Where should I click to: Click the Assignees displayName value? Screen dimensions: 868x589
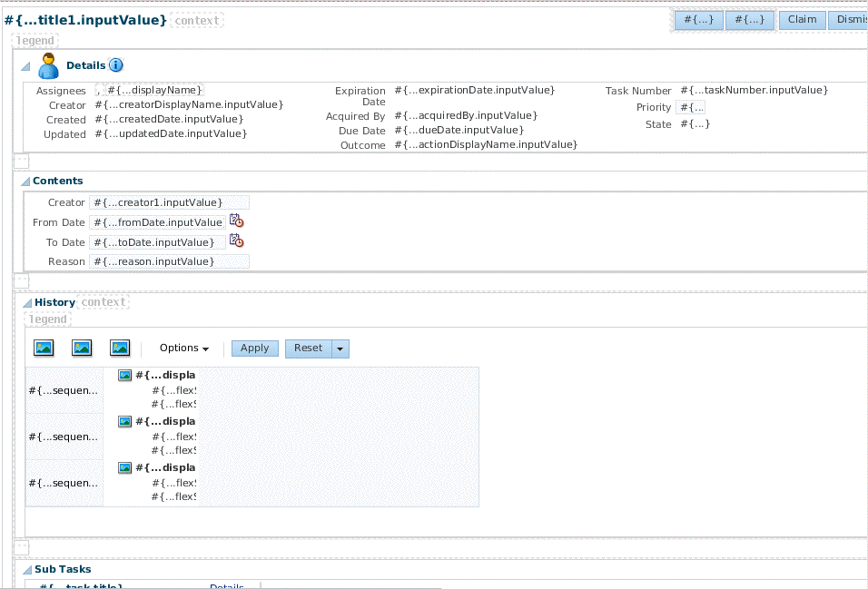click(x=155, y=90)
